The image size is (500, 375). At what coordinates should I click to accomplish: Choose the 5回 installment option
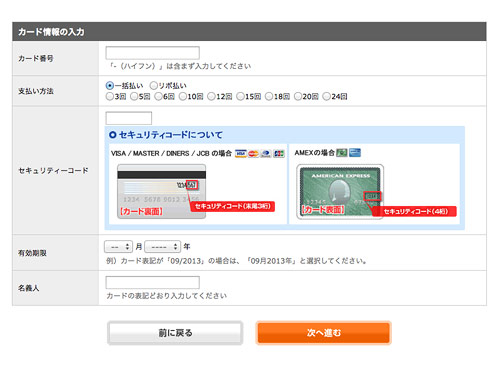(x=134, y=96)
